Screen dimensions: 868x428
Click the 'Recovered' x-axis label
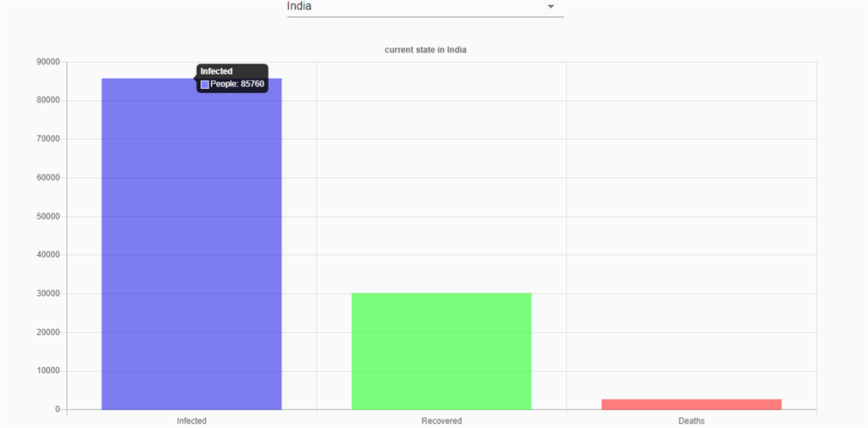point(442,421)
